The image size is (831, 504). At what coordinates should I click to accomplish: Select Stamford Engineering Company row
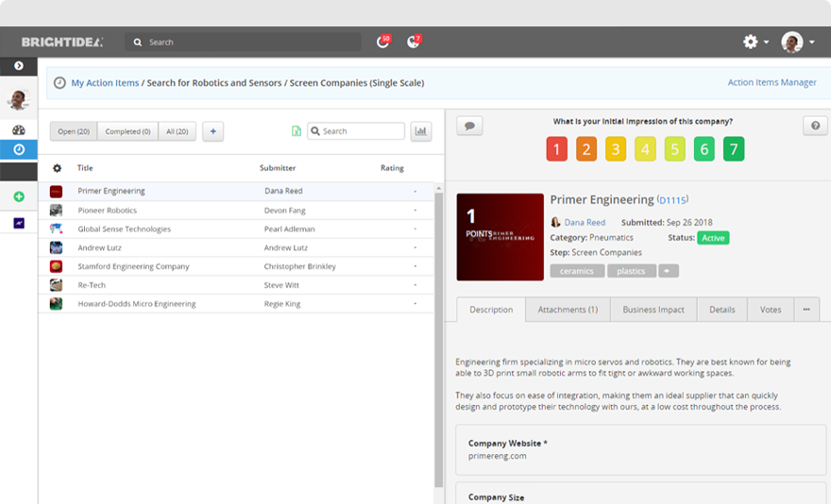236,266
